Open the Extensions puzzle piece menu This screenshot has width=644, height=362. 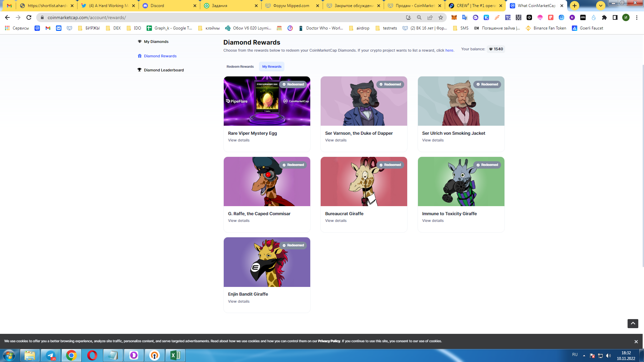pyautogui.click(x=604, y=17)
